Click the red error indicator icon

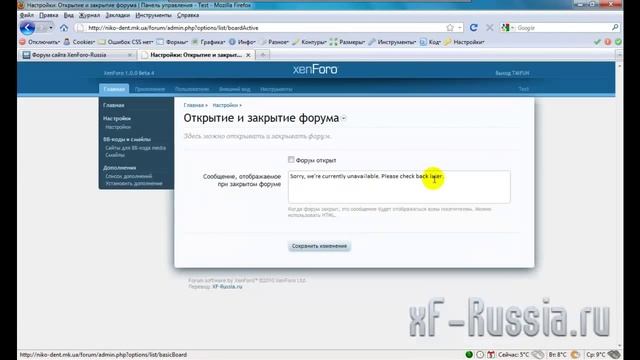[x=608, y=42]
